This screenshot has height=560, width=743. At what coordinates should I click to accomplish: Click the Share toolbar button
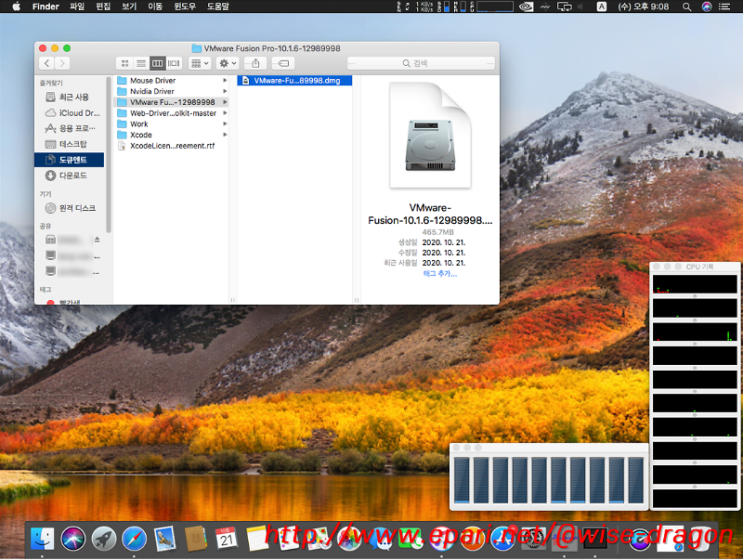(255, 63)
